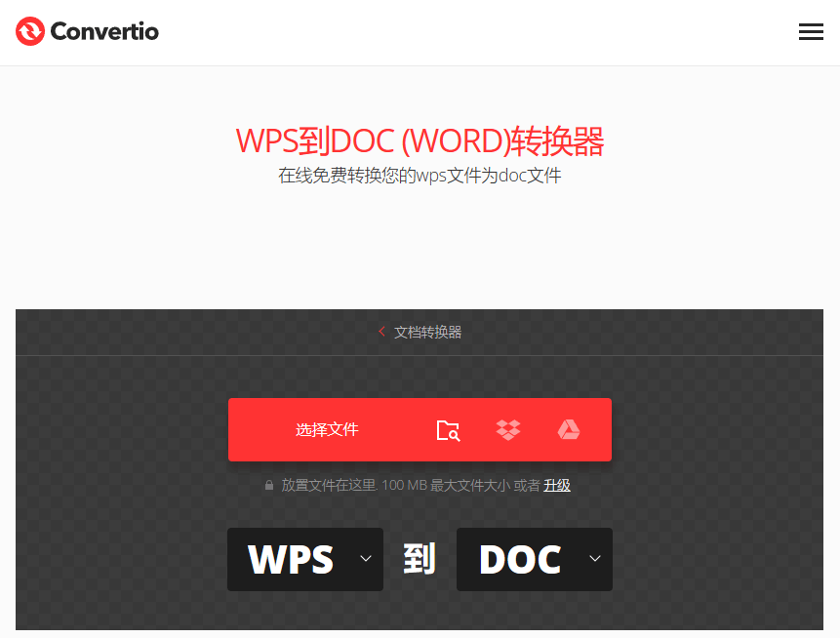Click the 放置文件在这里 drop zone text
The width and height of the screenshot is (840, 638).
pos(332,485)
